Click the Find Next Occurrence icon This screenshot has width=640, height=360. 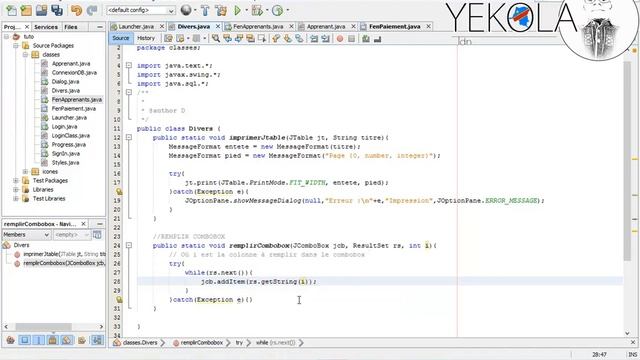(239, 38)
